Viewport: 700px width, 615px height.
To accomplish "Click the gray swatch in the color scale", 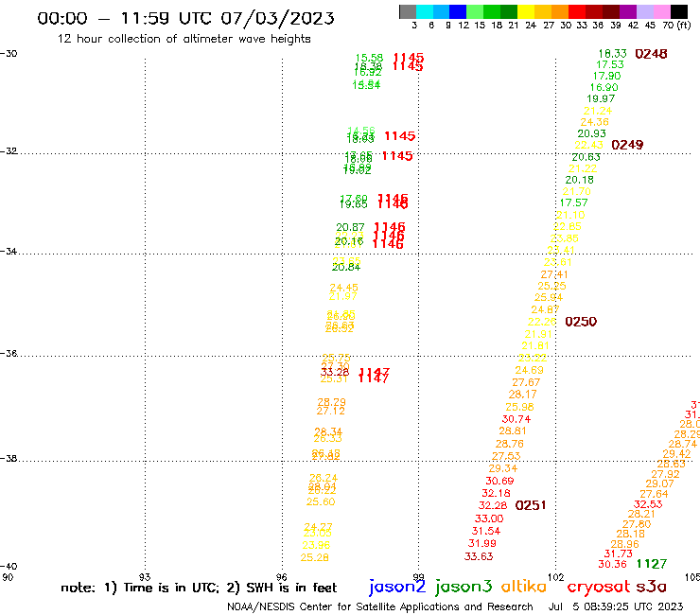I will [x=408, y=11].
